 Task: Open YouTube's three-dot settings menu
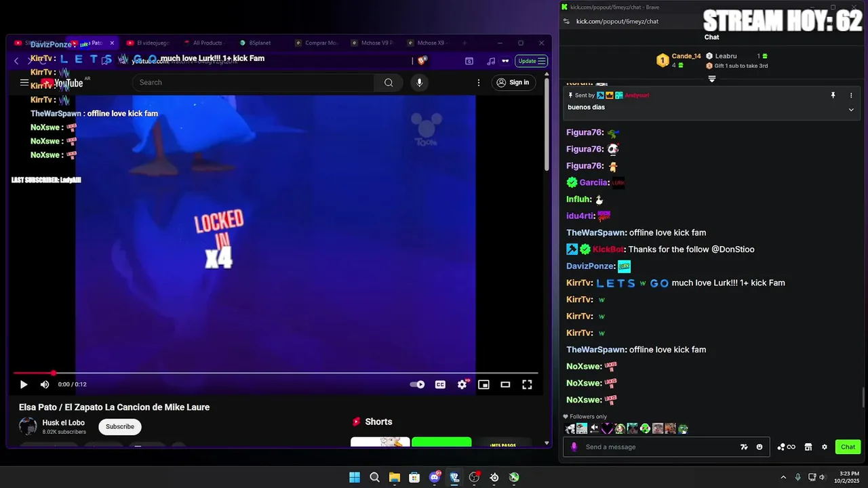point(479,83)
